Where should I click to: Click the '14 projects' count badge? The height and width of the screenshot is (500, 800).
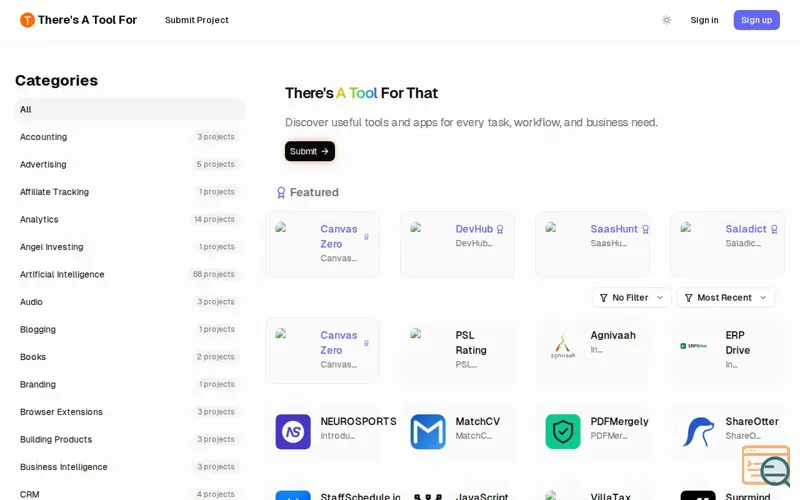coord(214,219)
